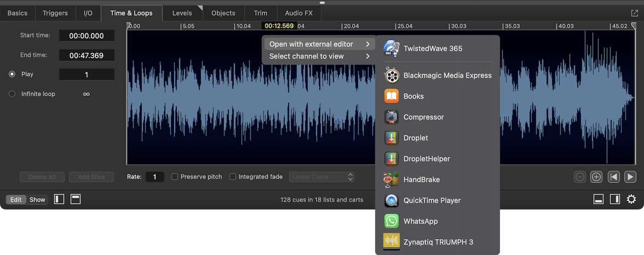Image resolution: width=644 pixels, height=255 pixels.
Task: Click the cue count status text
Action: coord(322,200)
